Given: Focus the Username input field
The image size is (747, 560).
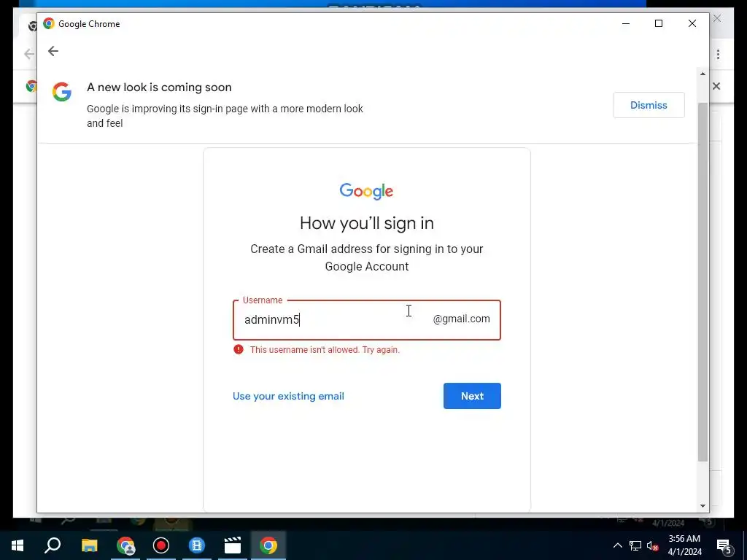Looking at the screenshot, I should click(366, 319).
